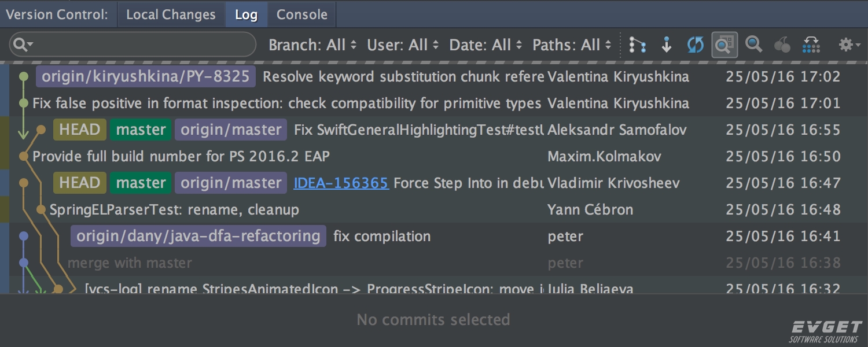Click author Vladimir Krivosheev
Image resolution: width=868 pixels, height=347 pixels.
[613, 183]
